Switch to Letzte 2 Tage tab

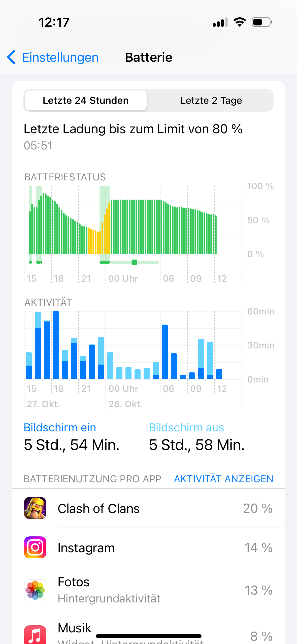coord(211,100)
